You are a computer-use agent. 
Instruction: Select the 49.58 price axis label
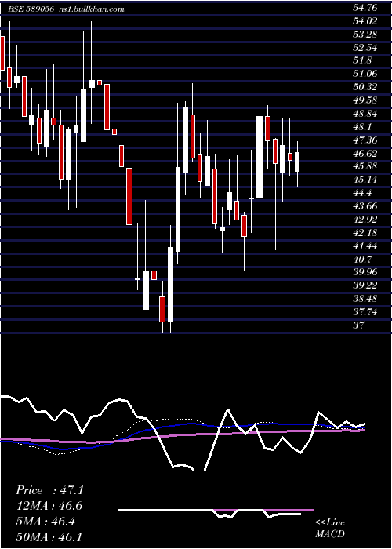tap(365, 101)
